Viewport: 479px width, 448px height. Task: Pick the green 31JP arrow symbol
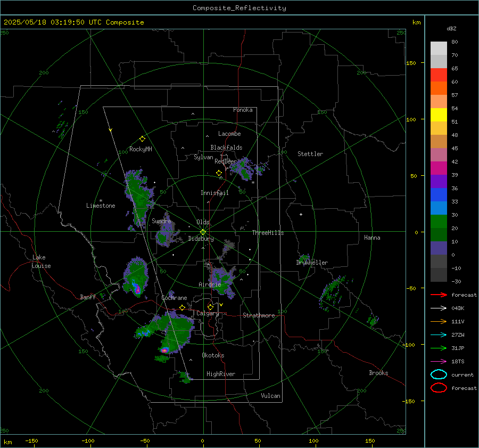click(439, 348)
